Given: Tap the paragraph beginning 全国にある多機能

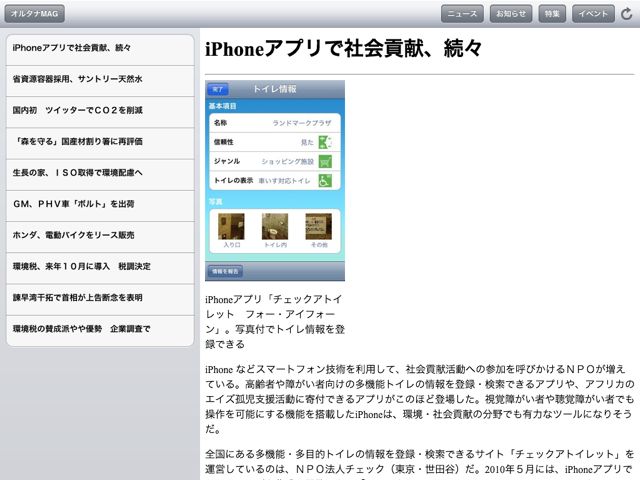Looking at the screenshot, I should coord(420,464).
